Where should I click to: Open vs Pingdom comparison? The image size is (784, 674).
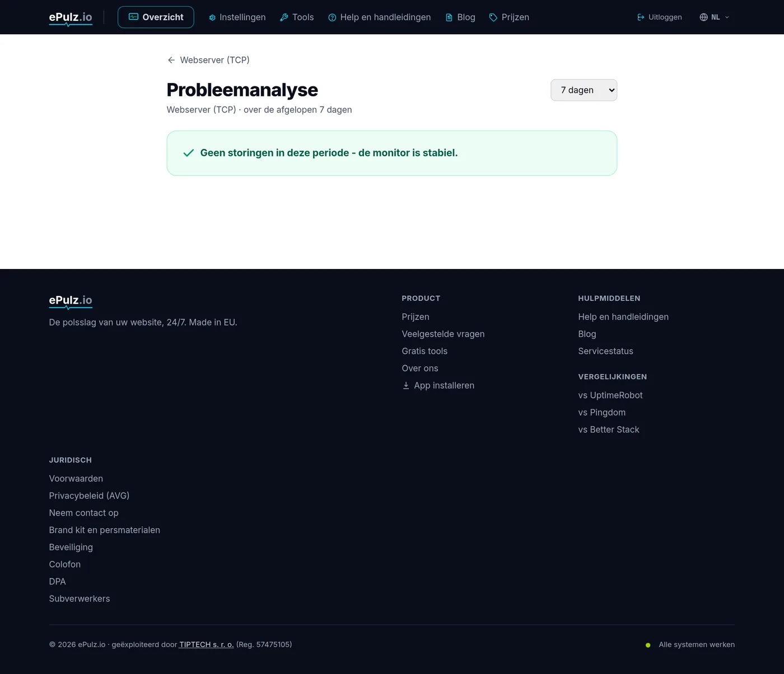coord(602,412)
